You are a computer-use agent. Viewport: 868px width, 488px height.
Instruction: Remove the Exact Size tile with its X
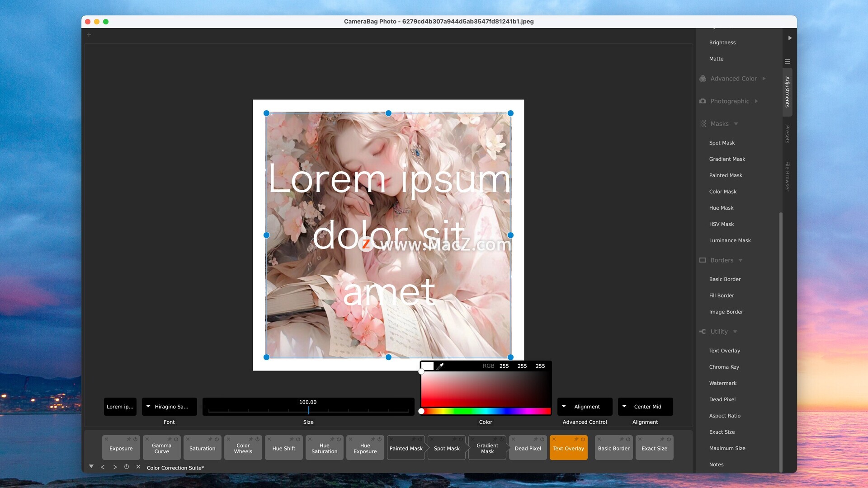pos(640,439)
